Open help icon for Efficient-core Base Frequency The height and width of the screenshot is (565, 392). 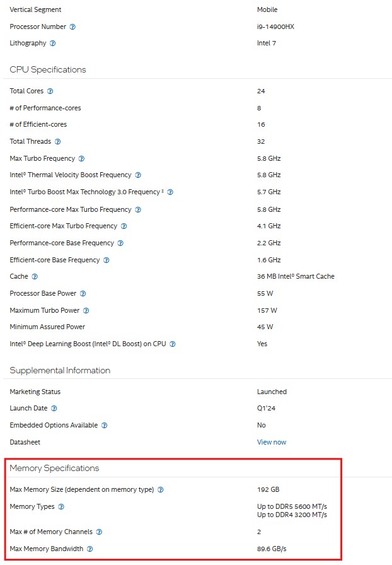pos(107,260)
